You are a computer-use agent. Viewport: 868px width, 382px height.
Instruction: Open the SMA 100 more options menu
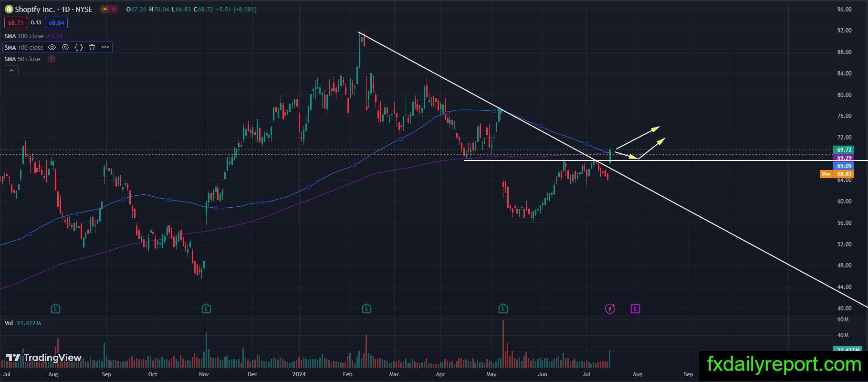tap(105, 47)
